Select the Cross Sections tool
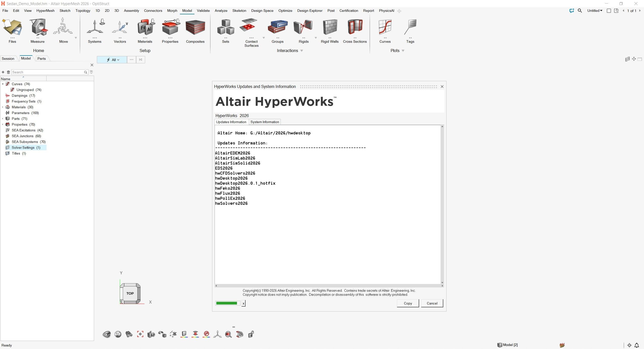The image size is (644, 349). point(355,28)
